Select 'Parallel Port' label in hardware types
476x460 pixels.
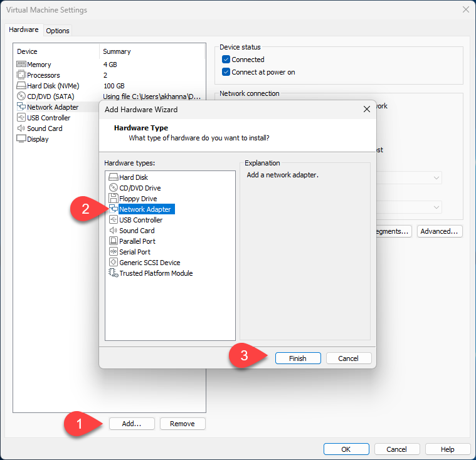(x=137, y=241)
